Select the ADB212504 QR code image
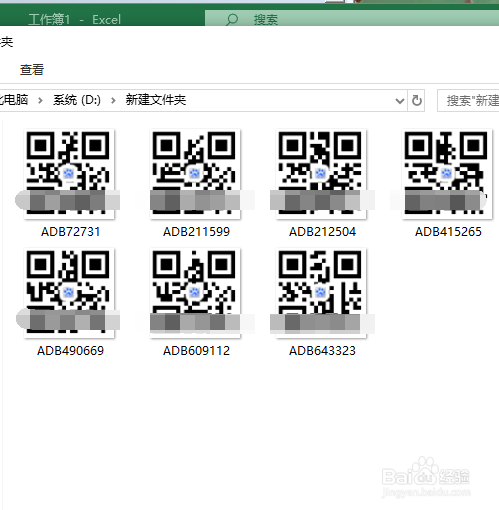Image resolution: width=499 pixels, height=510 pixels. 321,174
